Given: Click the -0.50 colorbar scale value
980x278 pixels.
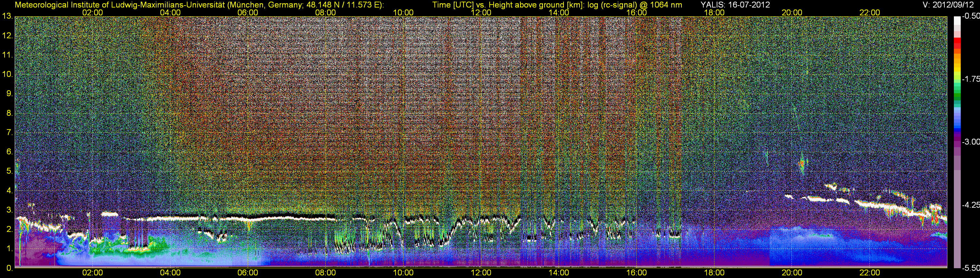Looking at the screenshot, I should click(x=971, y=16).
